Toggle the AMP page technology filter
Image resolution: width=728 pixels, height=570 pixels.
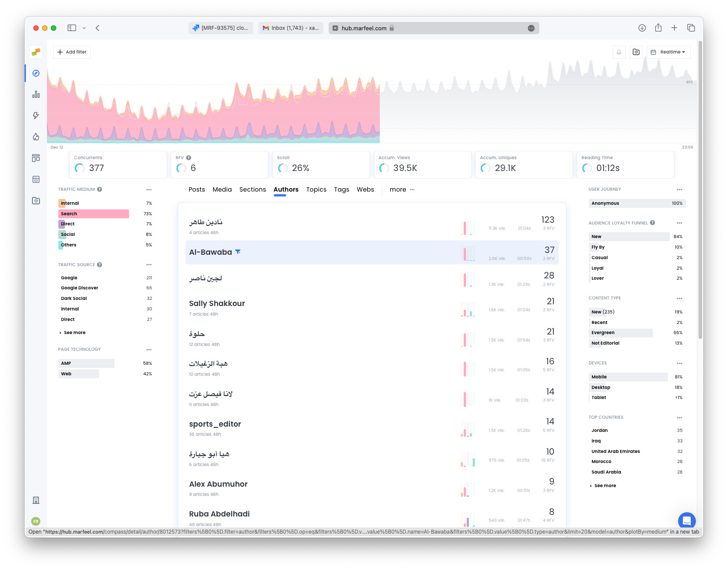point(86,363)
